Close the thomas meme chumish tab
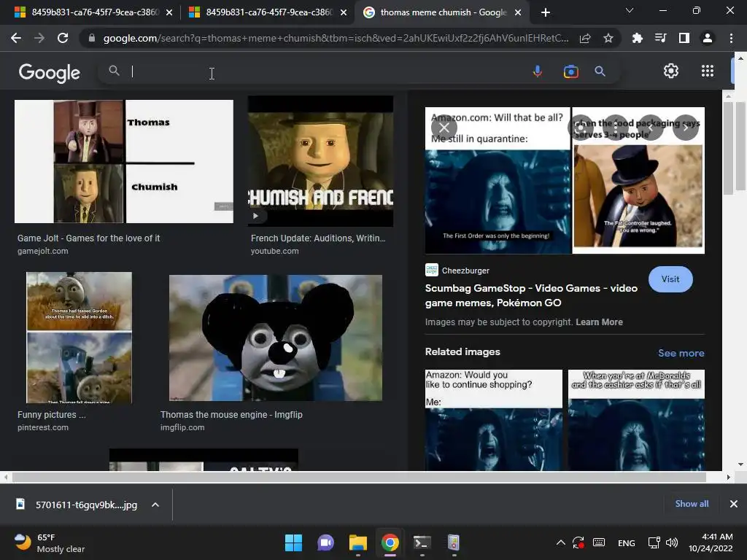This screenshot has width=747, height=560. (518, 12)
